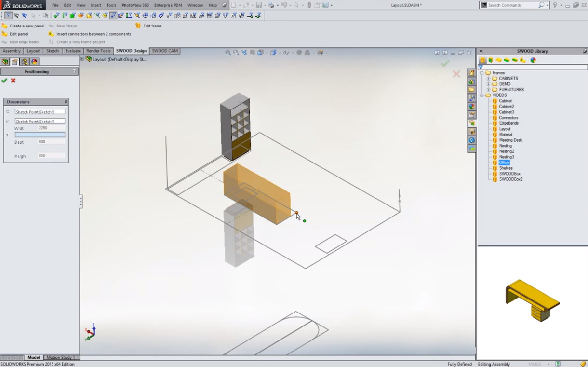
Task: Open the Appearances tab in the task pane
Action: point(472,107)
